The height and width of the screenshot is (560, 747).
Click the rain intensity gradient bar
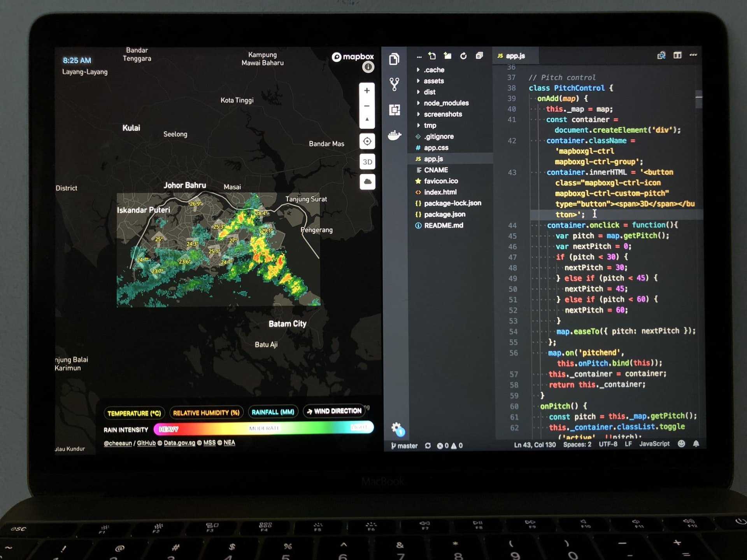263,428
